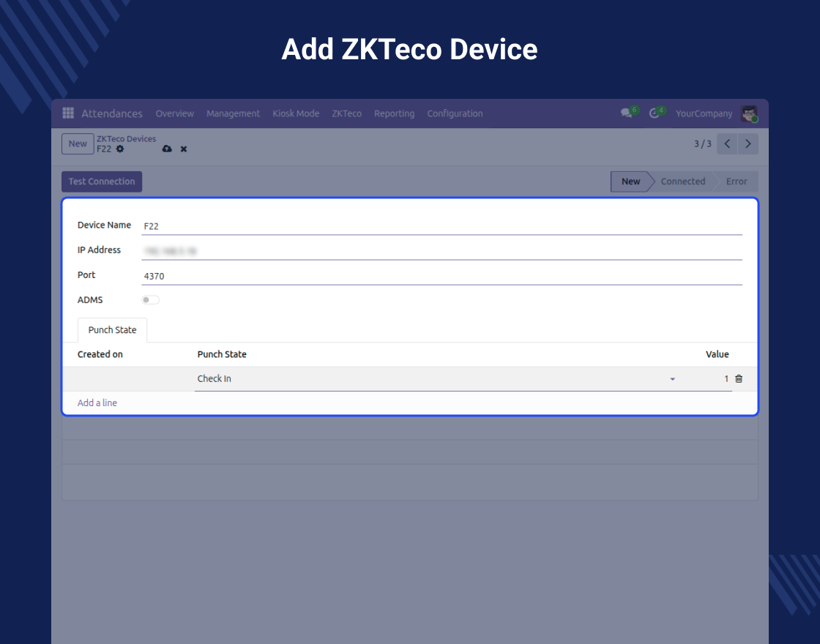Open the Management menu
820x644 pixels.
click(234, 113)
